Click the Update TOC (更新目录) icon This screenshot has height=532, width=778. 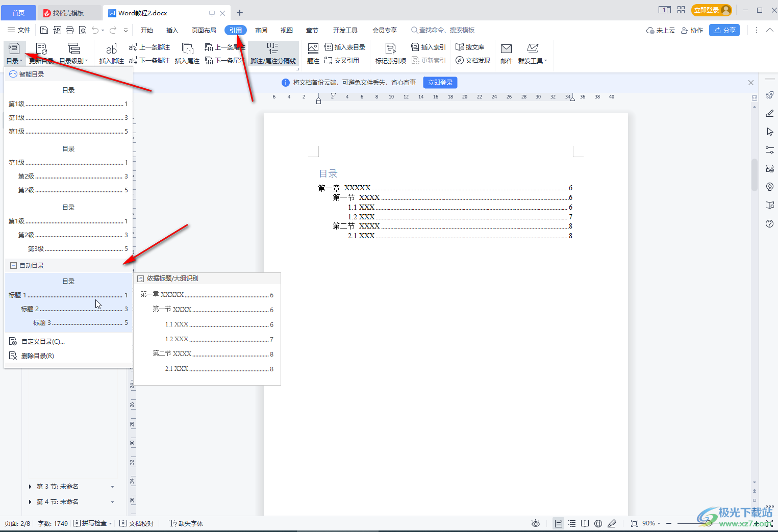(41, 49)
